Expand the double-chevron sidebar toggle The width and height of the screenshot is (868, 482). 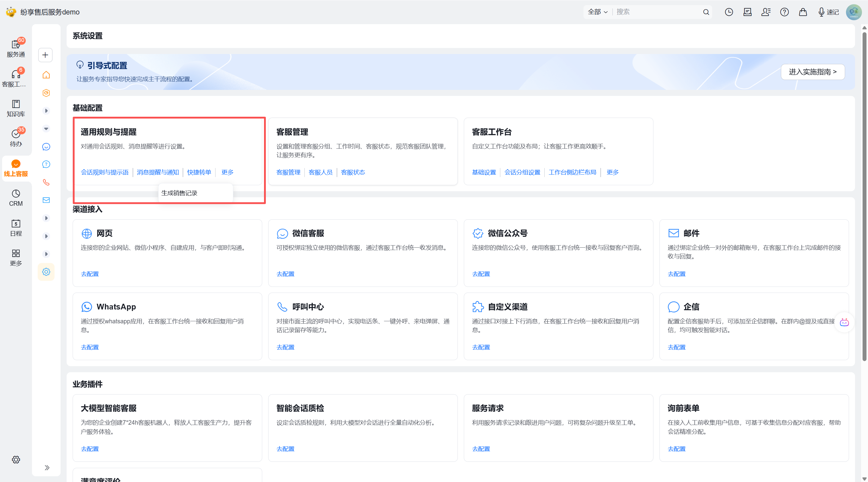[x=47, y=468]
